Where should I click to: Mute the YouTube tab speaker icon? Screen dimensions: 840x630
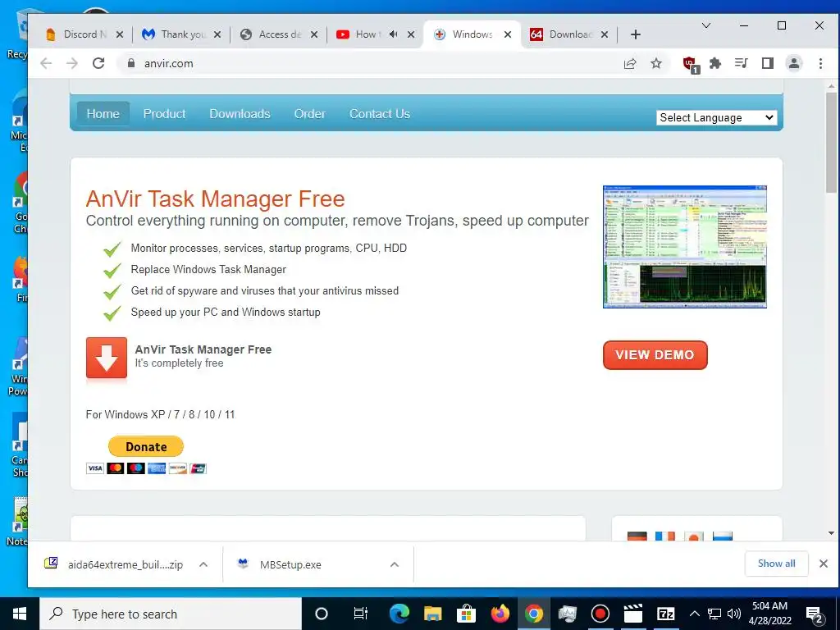[393, 34]
